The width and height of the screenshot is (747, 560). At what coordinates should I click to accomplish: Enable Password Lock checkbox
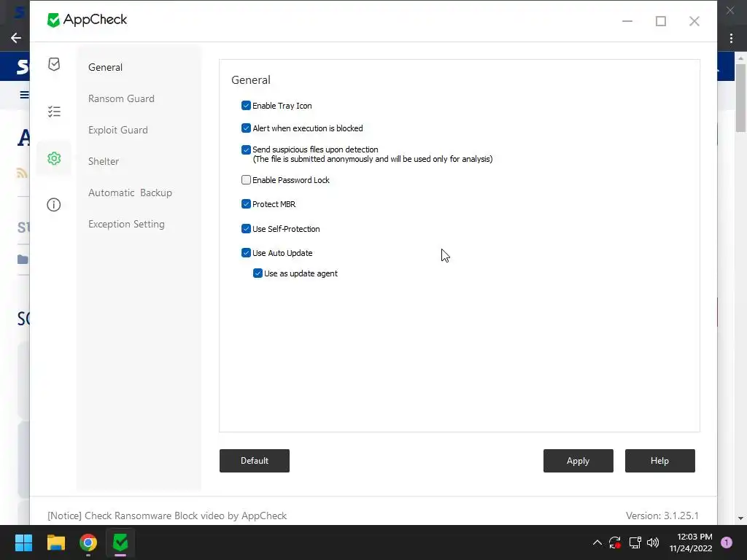[246, 179]
